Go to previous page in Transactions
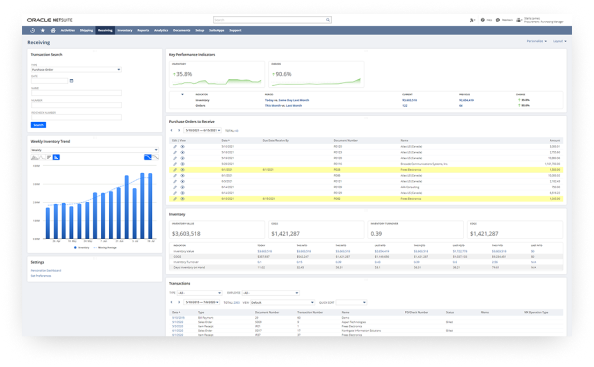Viewport: 594px width, 367px height. (x=172, y=302)
